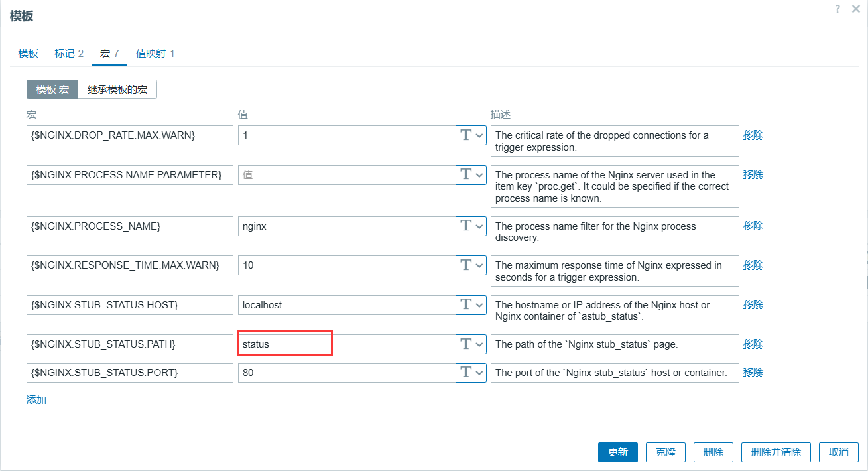868x471 pixels.
Task: Remove the STUB_STATUS.PORT macro via 移除
Action: point(753,372)
